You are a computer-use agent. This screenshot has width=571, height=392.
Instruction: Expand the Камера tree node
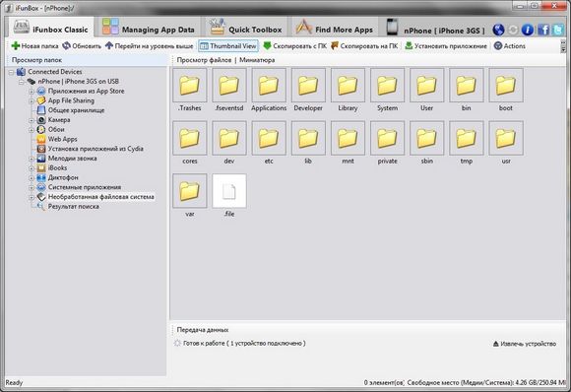tap(32, 120)
